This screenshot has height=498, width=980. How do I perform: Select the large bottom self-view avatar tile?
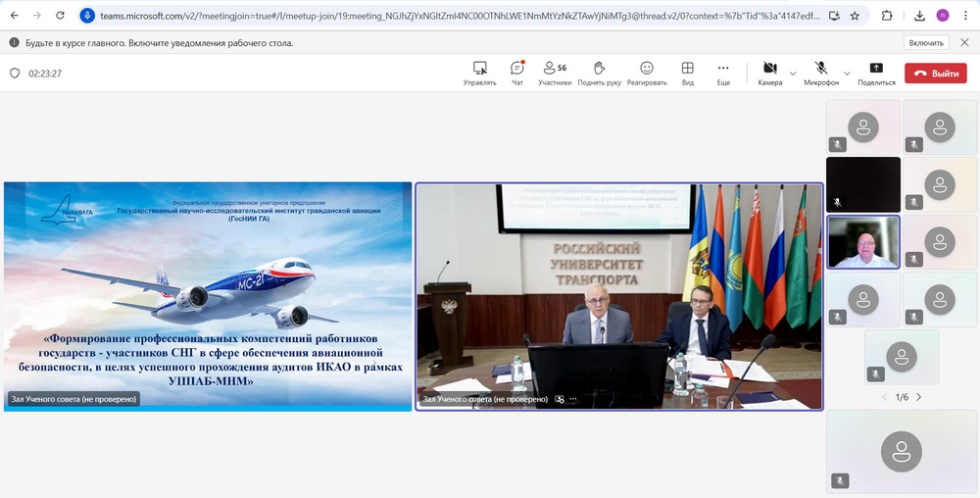point(902,451)
